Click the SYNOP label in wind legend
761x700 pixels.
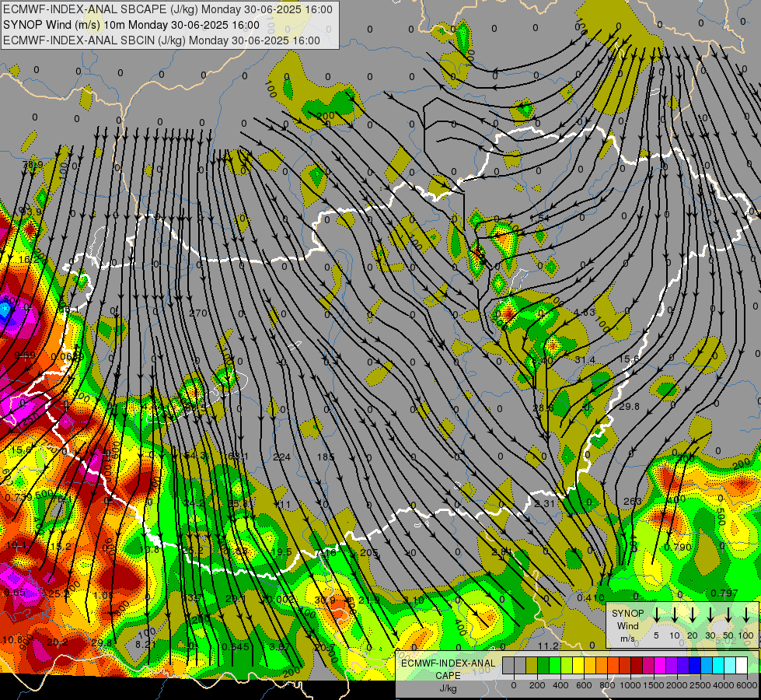[x=627, y=613]
